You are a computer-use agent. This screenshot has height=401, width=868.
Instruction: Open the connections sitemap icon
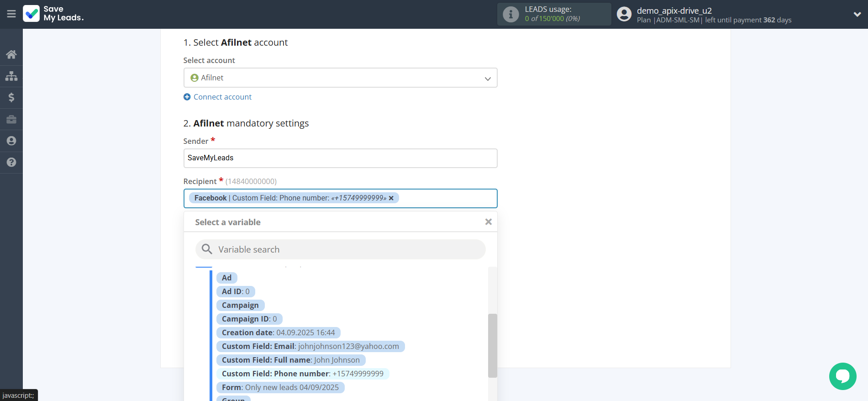coord(11,76)
